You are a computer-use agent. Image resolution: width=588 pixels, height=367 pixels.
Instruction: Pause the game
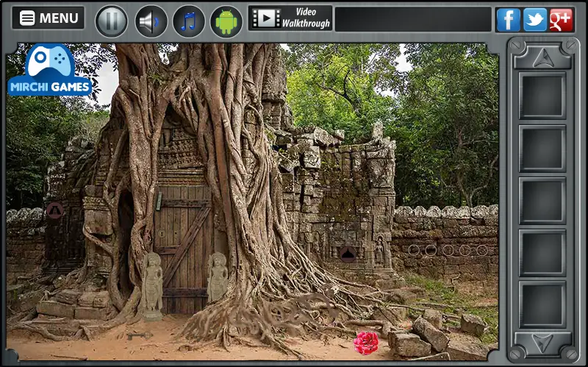112,21
